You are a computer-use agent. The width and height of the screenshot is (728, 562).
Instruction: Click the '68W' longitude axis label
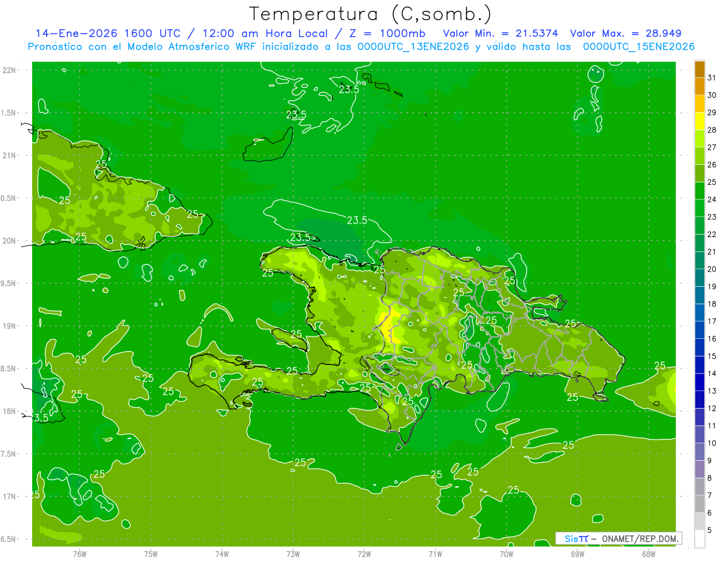pyautogui.click(x=649, y=554)
